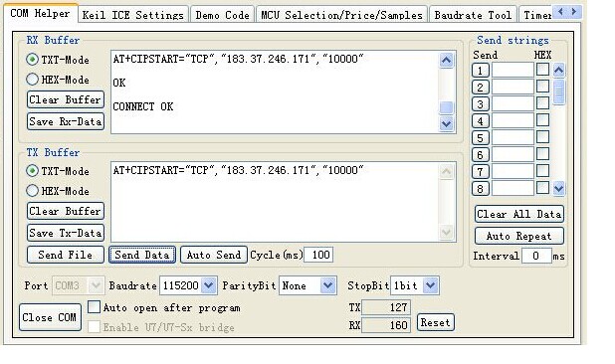This screenshot has height=364, width=615.
Task: Open the Demo Code tab
Action: coord(222,15)
